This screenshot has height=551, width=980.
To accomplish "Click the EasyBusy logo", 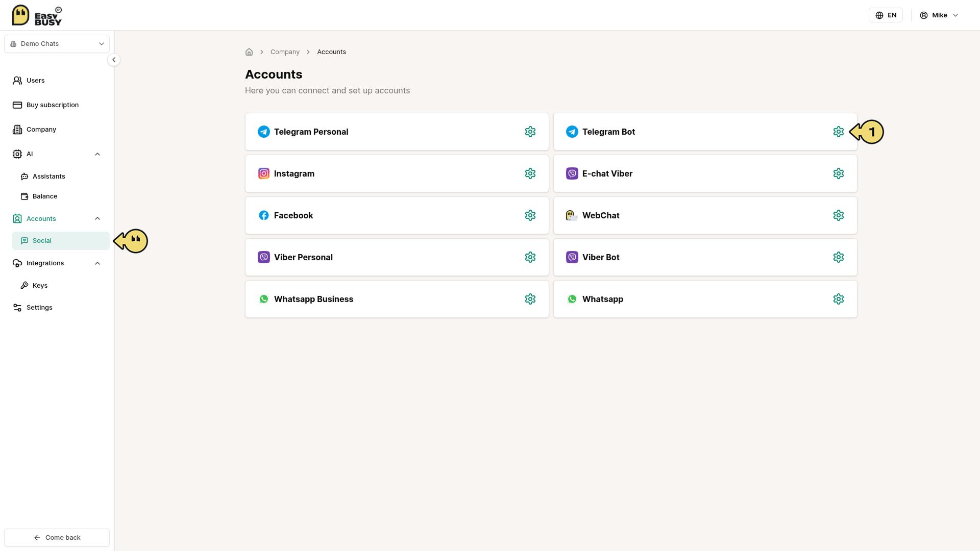I will coord(37,15).
